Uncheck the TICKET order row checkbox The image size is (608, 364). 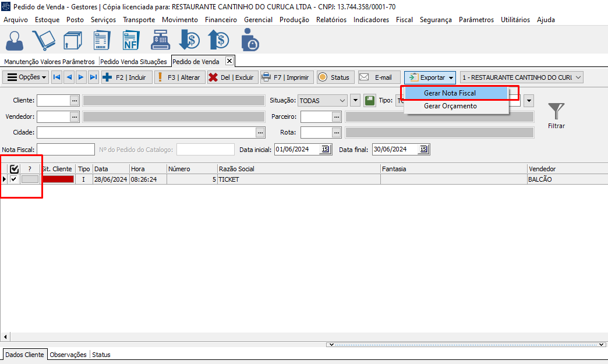pos(14,179)
